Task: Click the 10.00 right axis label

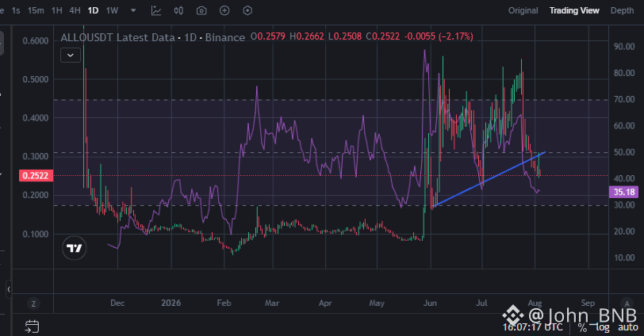Action: tap(624, 258)
